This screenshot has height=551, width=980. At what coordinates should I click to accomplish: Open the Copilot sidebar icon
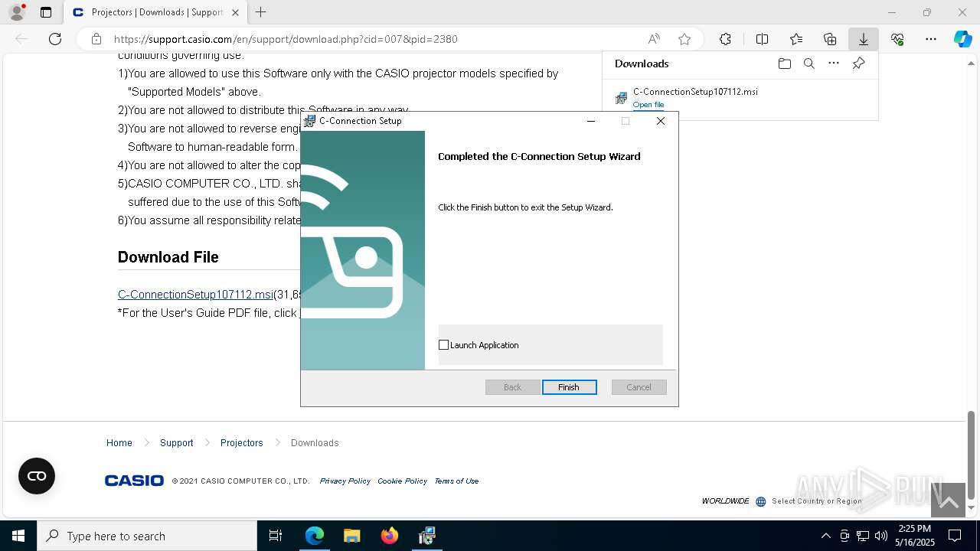[x=962, y=39]
